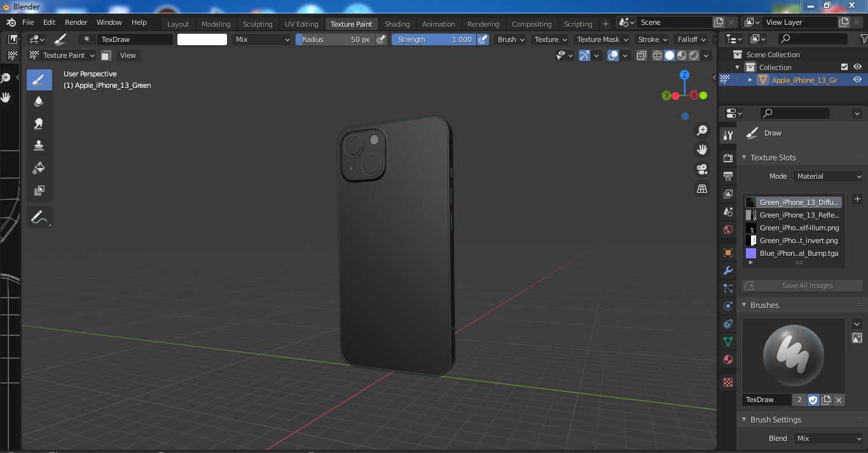Open viewport shading options dropdown arrow

[x=706, y=55]
